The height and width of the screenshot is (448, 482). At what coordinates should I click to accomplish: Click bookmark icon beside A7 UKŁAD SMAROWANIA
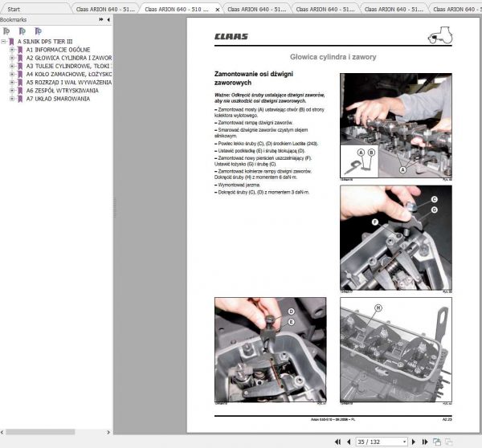[20, 99]
